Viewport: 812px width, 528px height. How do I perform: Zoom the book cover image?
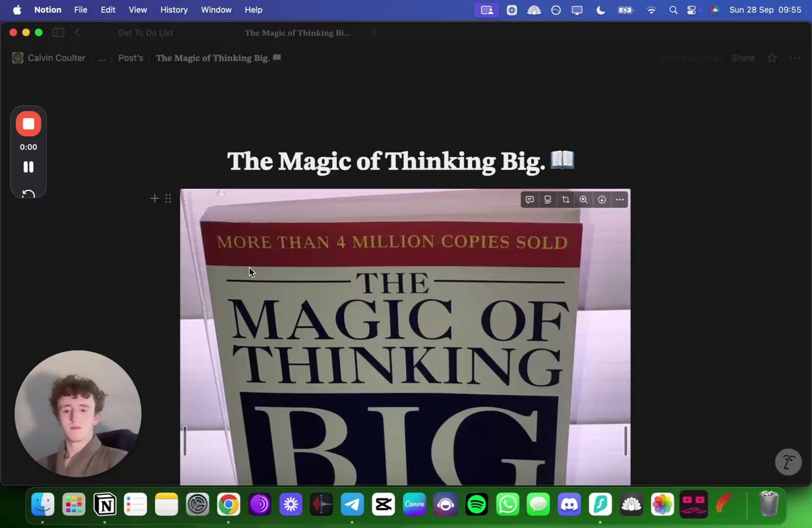(x=584, y=199)
